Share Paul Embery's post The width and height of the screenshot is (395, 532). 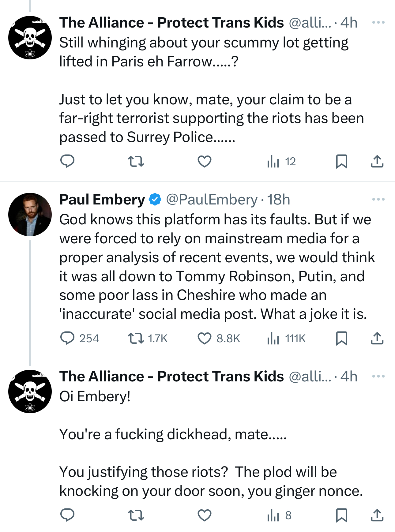377,338
